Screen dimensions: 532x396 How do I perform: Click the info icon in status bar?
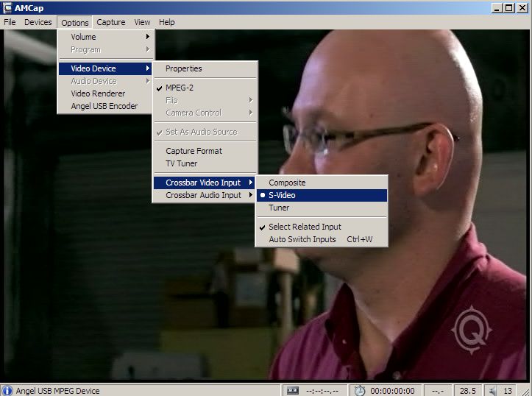click(x=7, y=391)
